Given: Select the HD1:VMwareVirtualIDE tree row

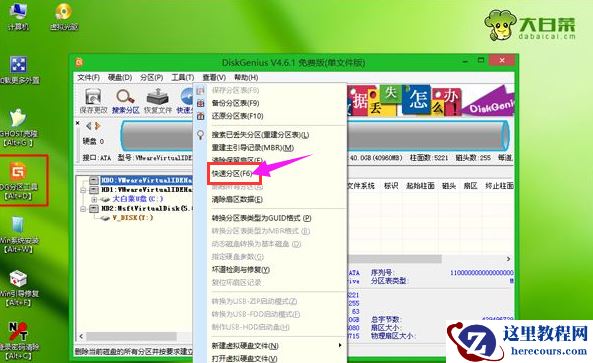Looking at the screenshot, I should coord(147,189).
